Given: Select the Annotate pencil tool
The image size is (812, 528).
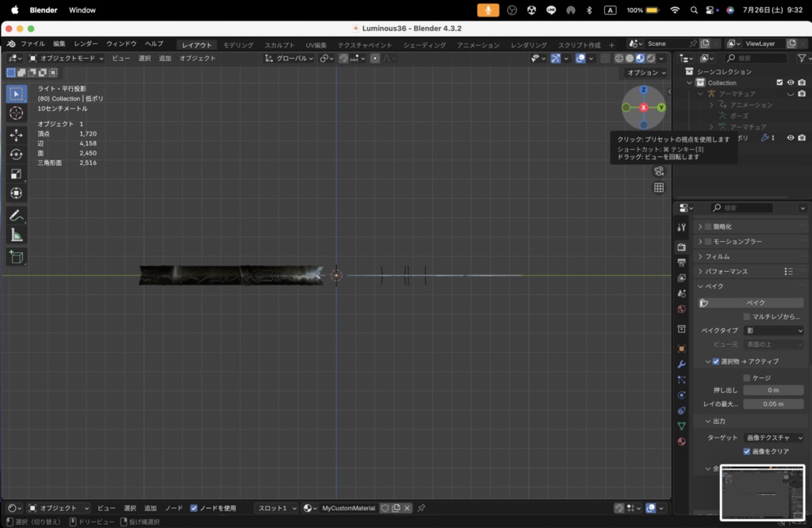Looking at the screenshot, I should 16,216.
